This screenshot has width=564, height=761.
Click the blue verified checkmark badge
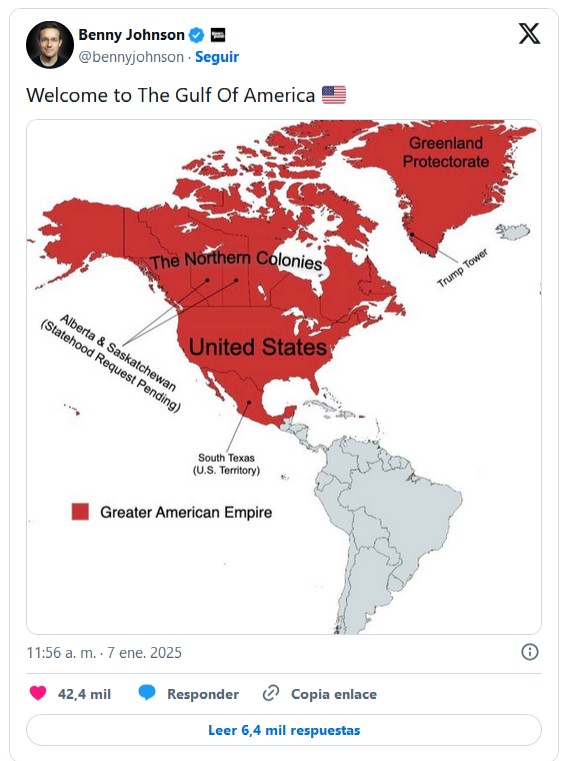[197, 35]
